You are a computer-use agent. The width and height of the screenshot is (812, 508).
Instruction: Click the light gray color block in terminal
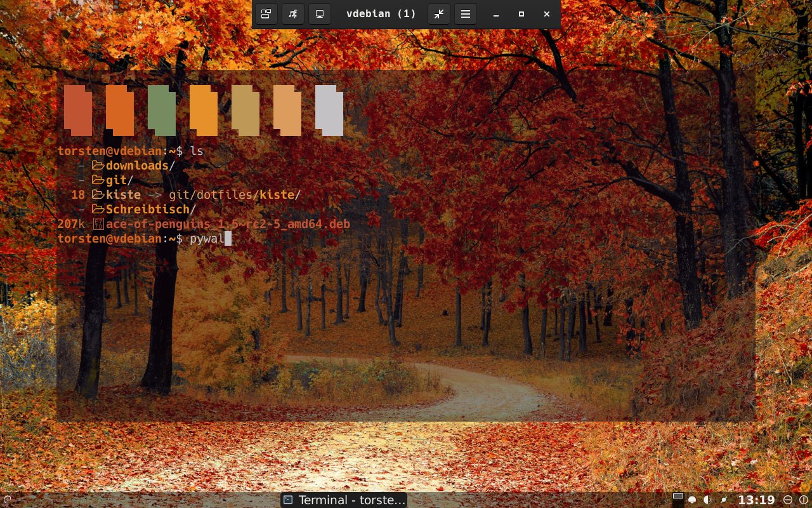[329, 110]
